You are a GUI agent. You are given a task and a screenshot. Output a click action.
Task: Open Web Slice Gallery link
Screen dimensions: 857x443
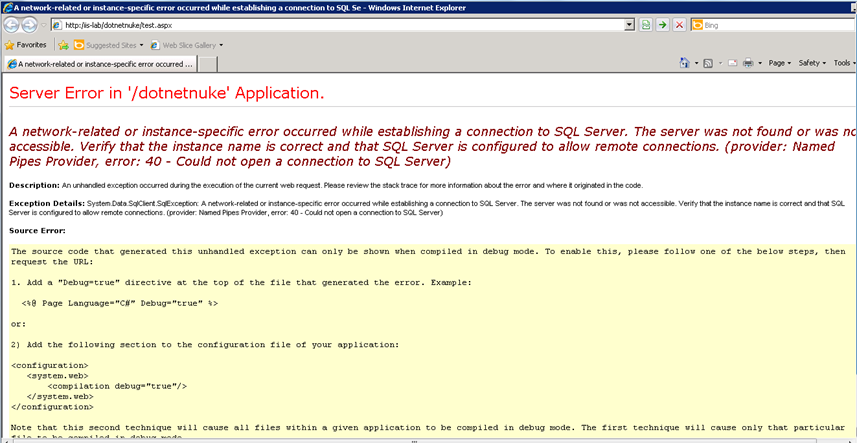click(x=189, y=45)
